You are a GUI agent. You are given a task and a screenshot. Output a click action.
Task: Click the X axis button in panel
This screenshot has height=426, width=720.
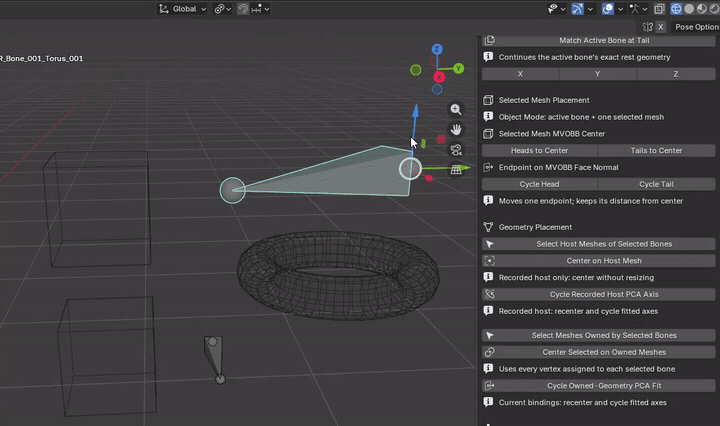click(520, 74)
